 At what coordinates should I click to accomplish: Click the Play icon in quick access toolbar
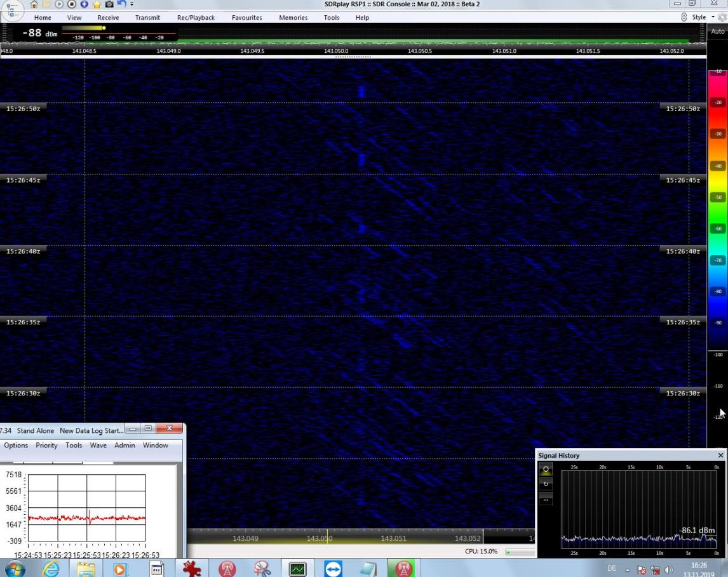[x=59, y=4]
